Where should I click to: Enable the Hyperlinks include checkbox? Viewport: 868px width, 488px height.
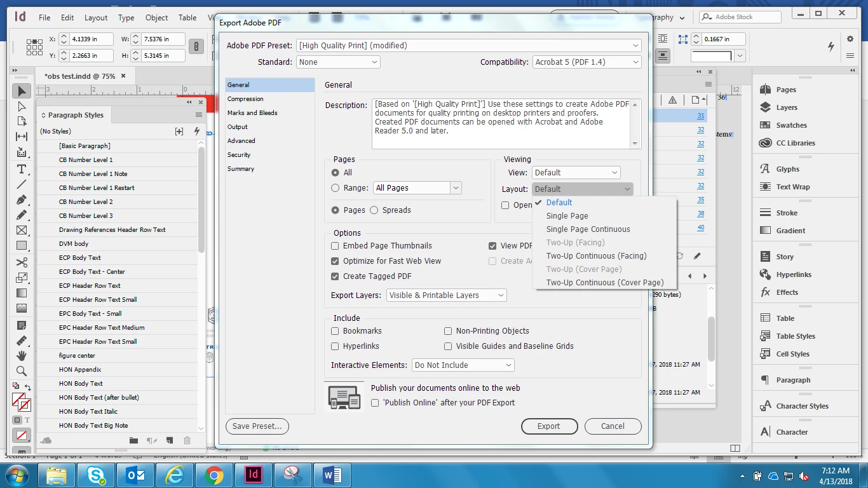[335, 346]
